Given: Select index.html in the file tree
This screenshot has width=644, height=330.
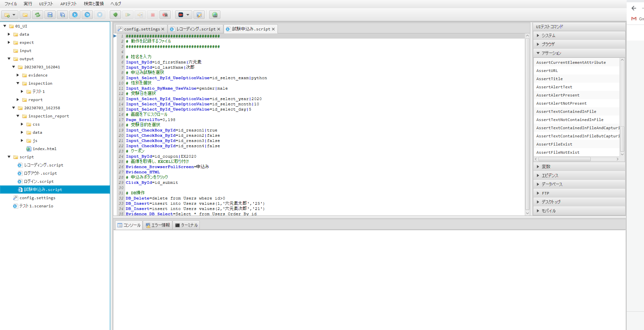Looking at the screenshot, I should (x=44, y=149).
